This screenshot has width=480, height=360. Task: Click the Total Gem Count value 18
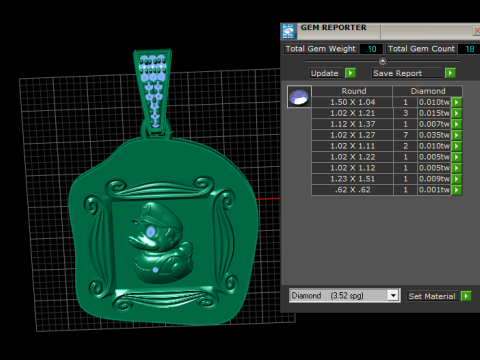(x=469, y=49)
